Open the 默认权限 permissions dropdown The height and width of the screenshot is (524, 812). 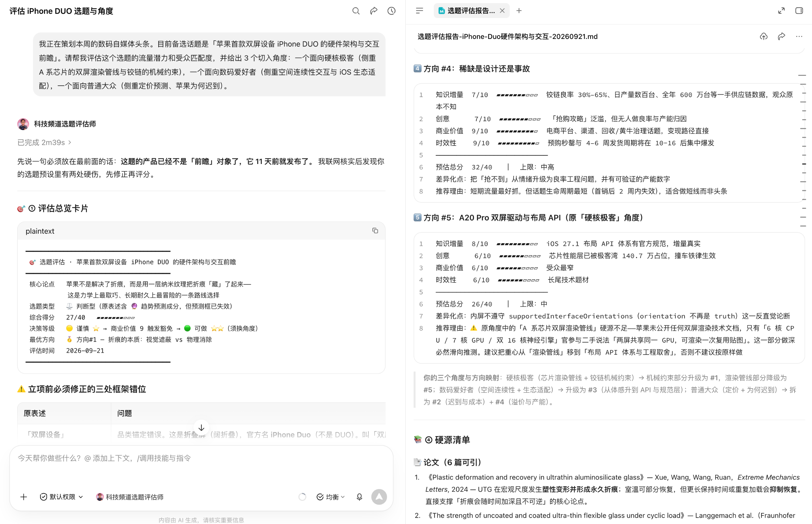62,497
